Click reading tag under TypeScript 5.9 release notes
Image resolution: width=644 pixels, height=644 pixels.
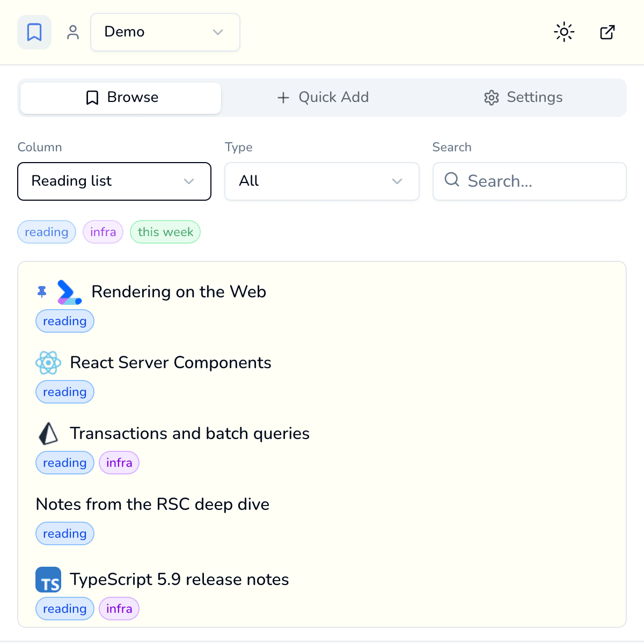pos(65,609)
